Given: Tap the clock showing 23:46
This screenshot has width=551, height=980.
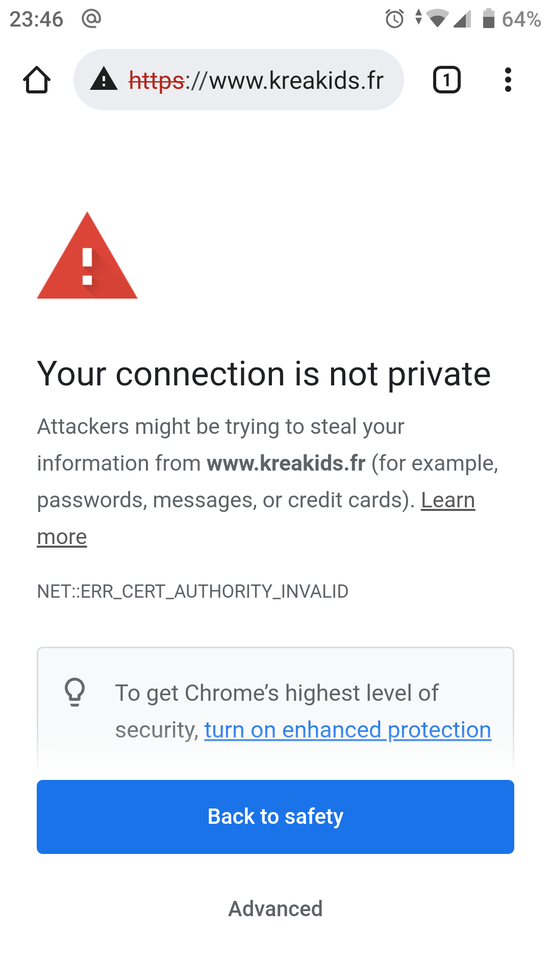Looking at the screenshot, I should (x=36, y=19).
